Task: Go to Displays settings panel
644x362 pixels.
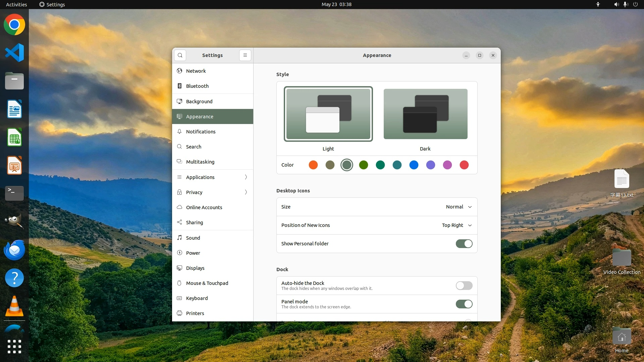Action: [195, 268]
